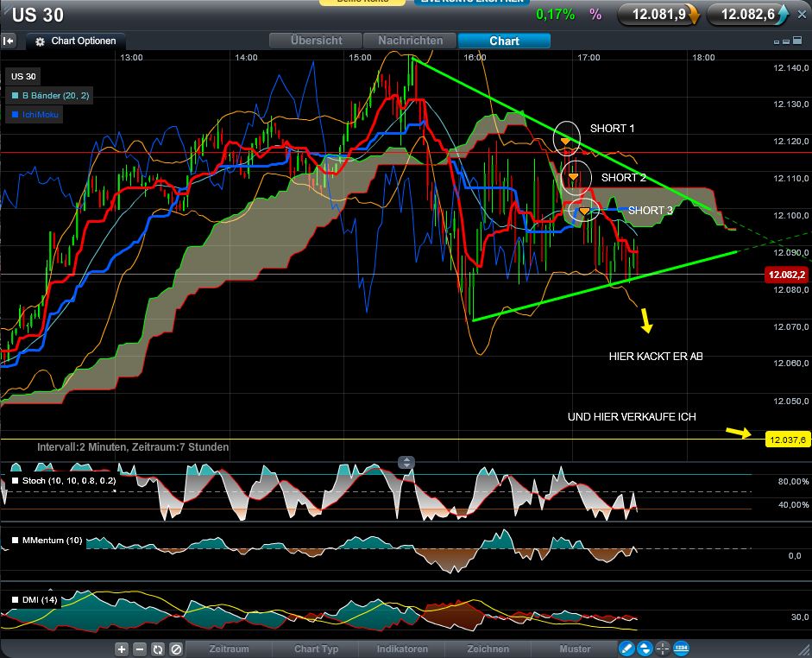Viewport: 812px width, 658px height.
Task: Minimize the chart panel small icon
Action: (x=777, y=41)
